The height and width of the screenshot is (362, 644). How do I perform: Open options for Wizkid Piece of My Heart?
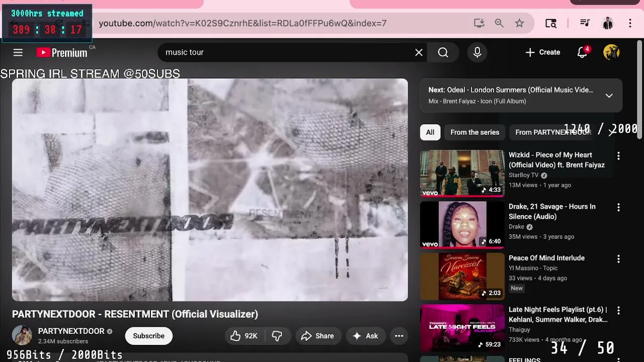pos(618,156)
